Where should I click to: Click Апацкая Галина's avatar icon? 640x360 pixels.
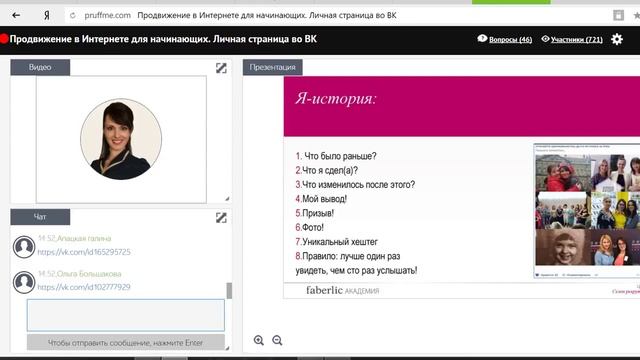(x=24, y=247)
